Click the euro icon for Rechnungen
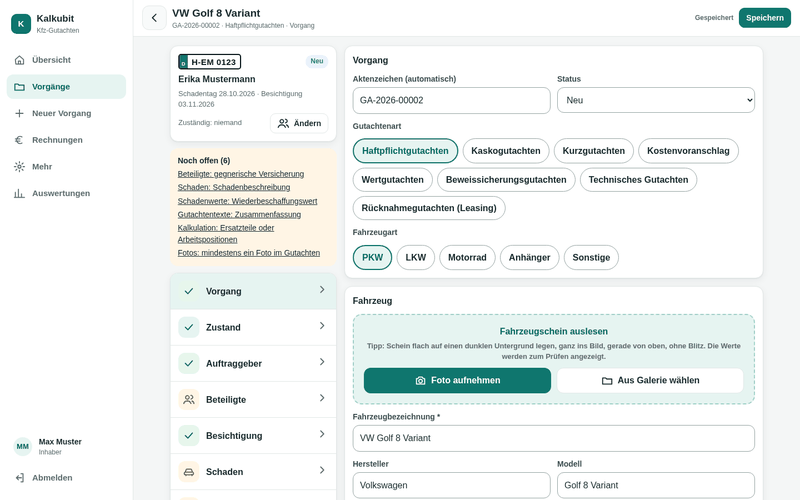 click(19, 140)
